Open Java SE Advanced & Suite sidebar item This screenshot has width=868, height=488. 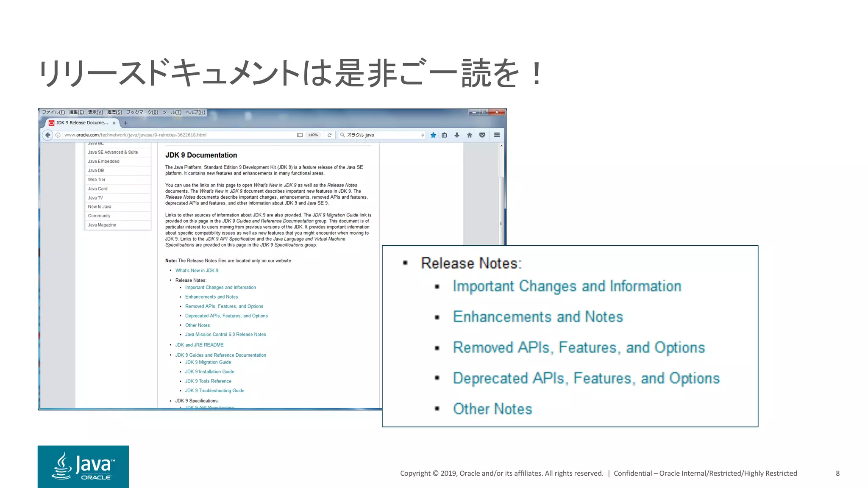[118, 152]
